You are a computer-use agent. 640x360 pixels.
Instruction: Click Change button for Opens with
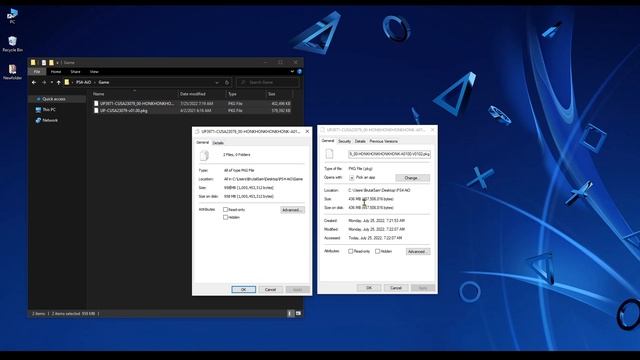click(x=412, y=178)
